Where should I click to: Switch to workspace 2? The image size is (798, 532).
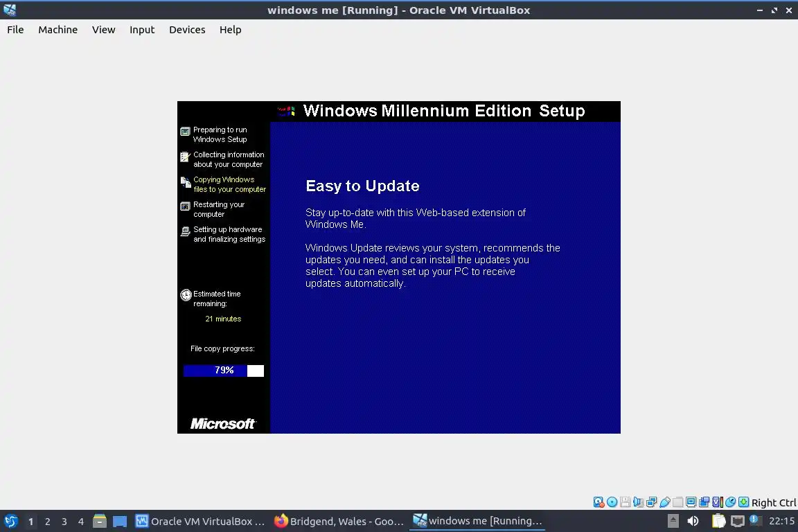(x=47, y=522)
